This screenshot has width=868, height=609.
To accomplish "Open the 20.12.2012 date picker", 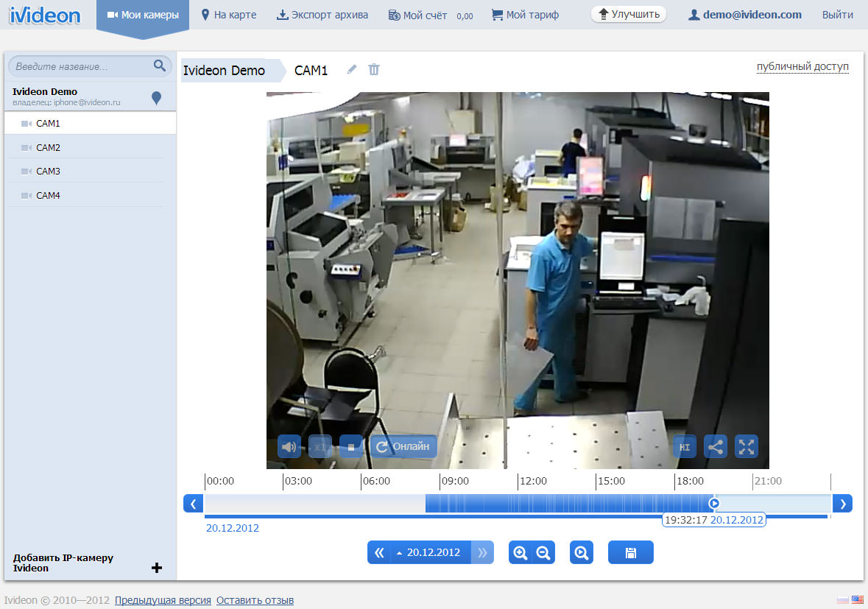I will 428,552.
